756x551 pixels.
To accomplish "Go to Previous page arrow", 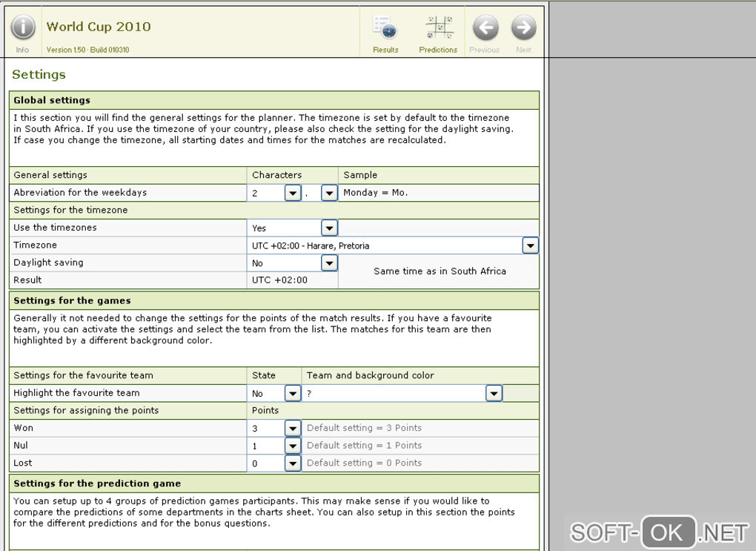I will click(485, 27).
